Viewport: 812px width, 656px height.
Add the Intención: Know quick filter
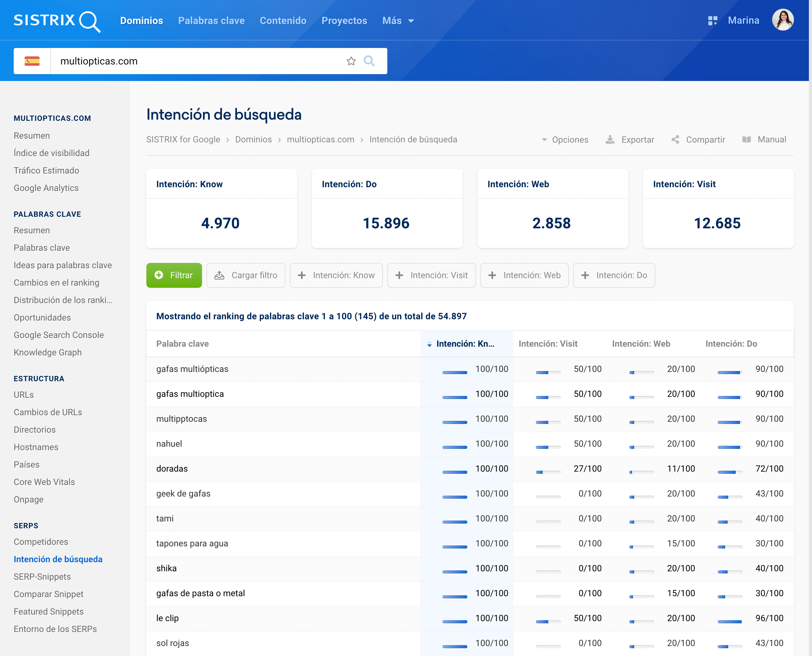point(336,275)
